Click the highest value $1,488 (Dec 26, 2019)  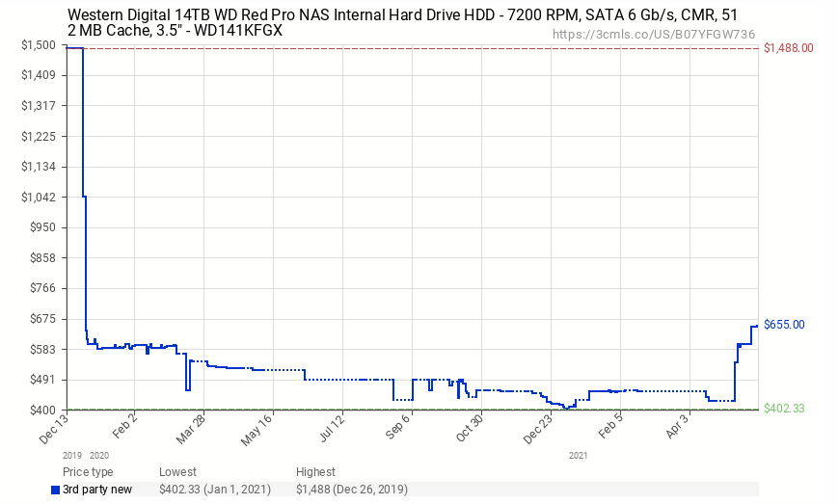tap(352, 490)
